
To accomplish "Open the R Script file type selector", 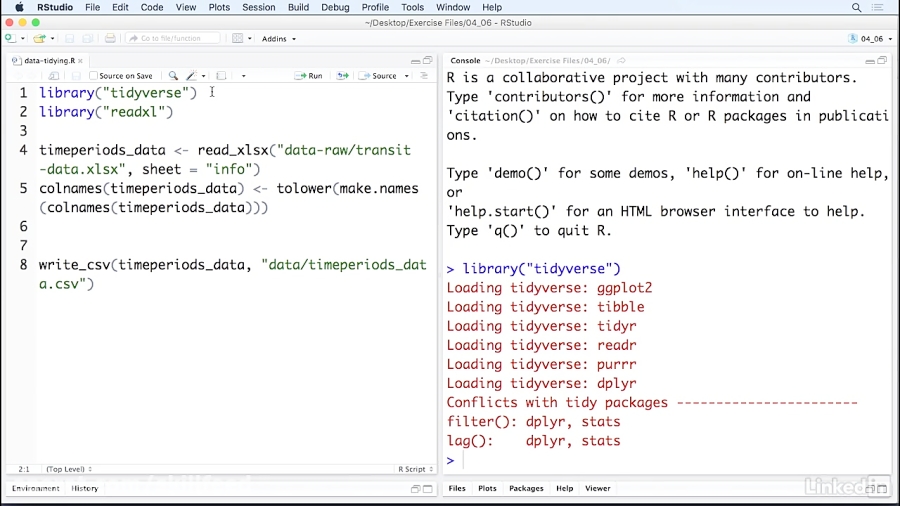I will 416,469.
